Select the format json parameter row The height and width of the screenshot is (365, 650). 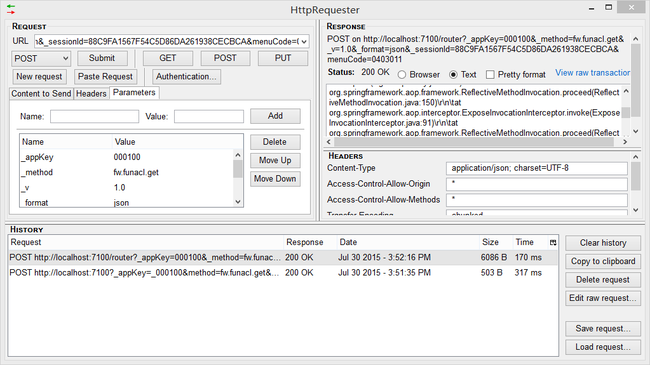[x=126, y=202]
